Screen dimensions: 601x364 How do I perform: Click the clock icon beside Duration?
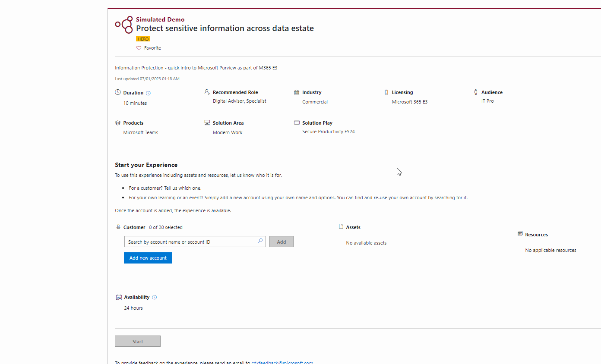coord(117,92)
